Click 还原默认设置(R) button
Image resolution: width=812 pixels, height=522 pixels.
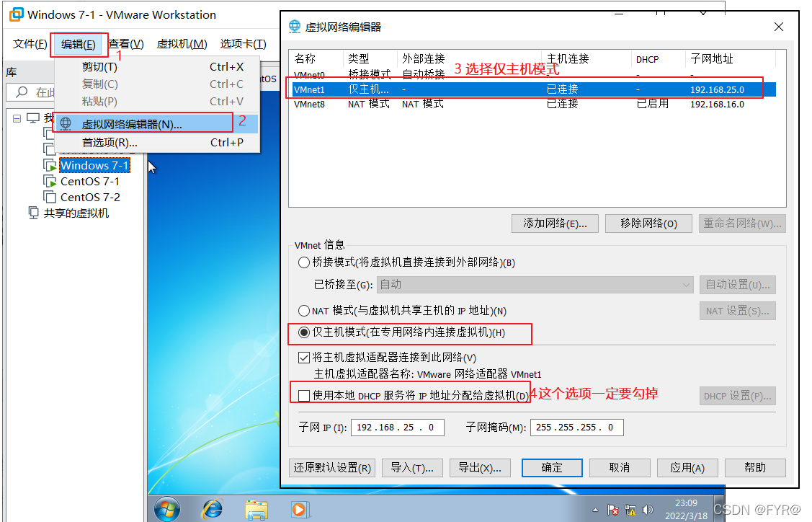[332, 468]
